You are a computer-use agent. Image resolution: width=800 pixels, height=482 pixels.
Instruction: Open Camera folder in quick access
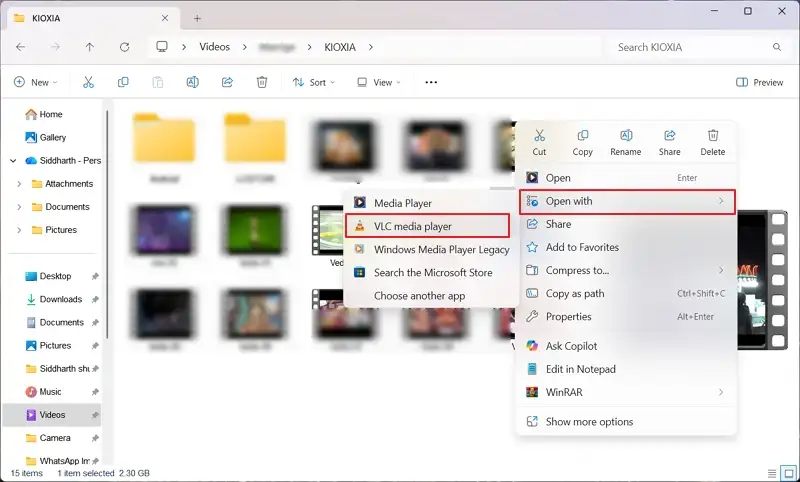55,438
